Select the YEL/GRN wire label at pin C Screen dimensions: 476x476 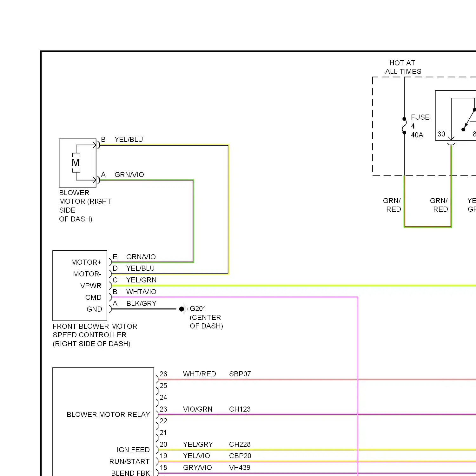tap(141, 280)
